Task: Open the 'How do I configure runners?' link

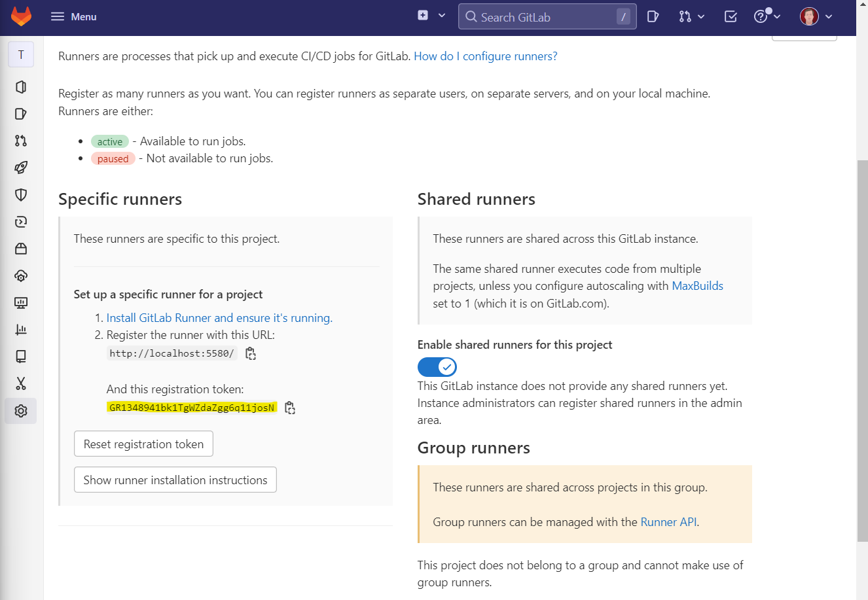Action: pos(485,56)
